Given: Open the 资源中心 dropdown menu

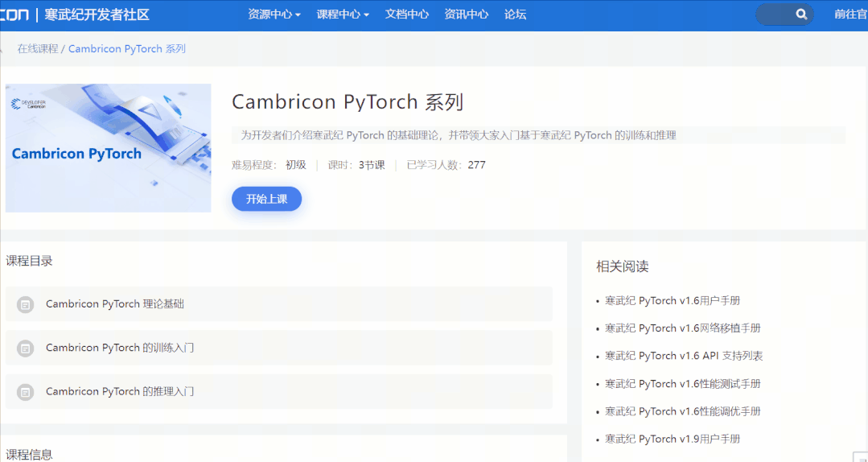Looking at the screenshot, I should pyautogui.click(x=274, y=14).
